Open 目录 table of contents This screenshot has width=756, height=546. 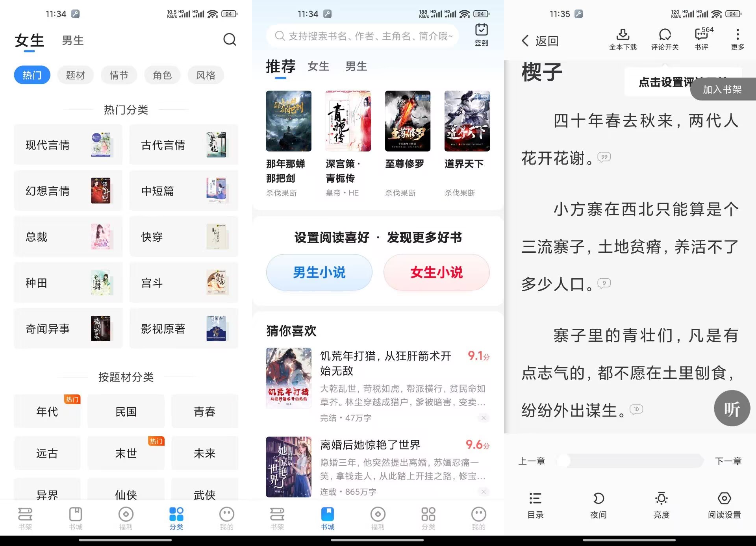pyautogui.click(x=535, y=505)
